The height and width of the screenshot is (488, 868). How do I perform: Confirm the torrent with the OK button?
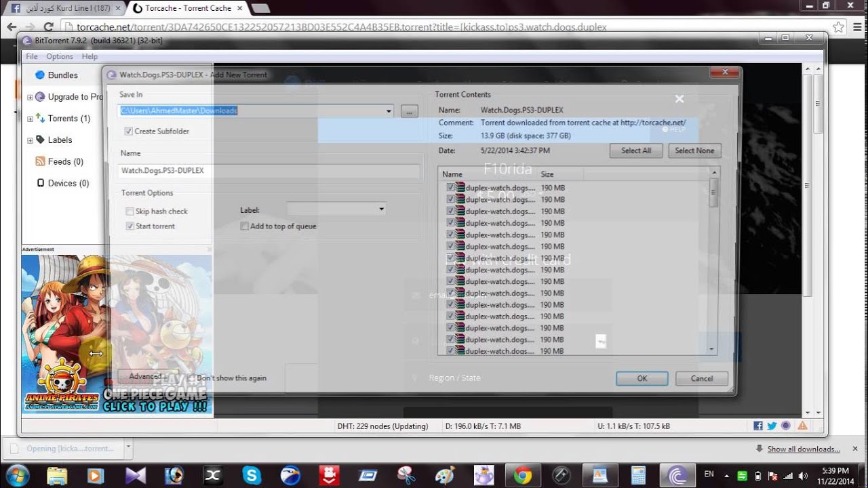tap(642, 379)
